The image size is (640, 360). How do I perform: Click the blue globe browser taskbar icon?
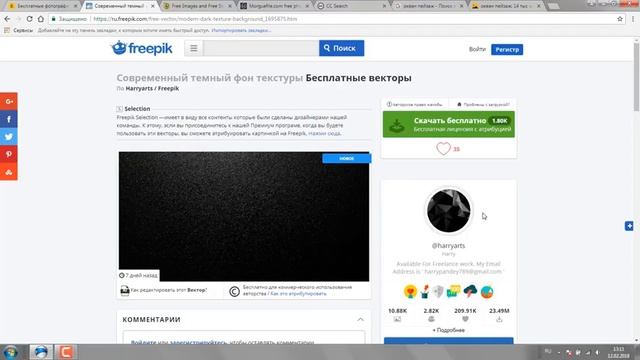click(x=41, y=352)
